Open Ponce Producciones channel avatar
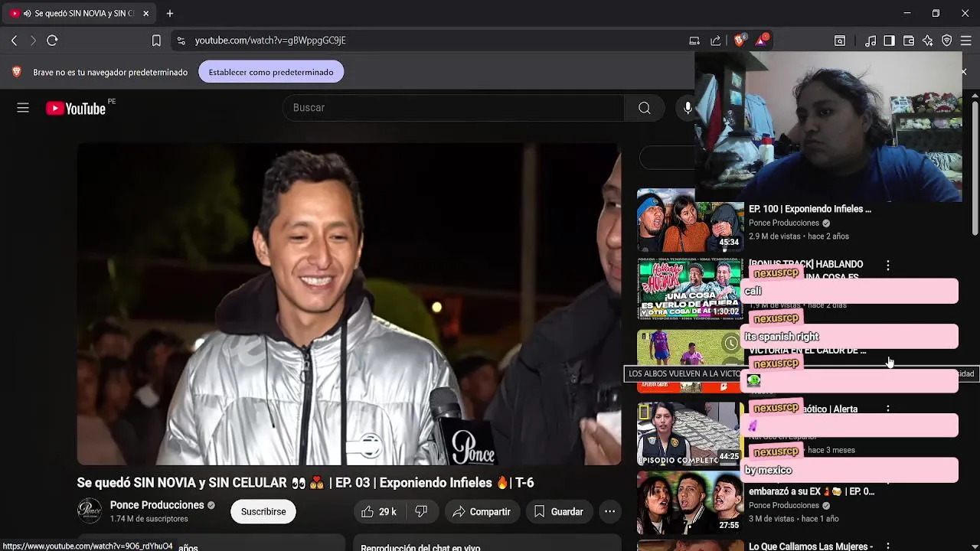980x551 pixels. tap(90, 511)
